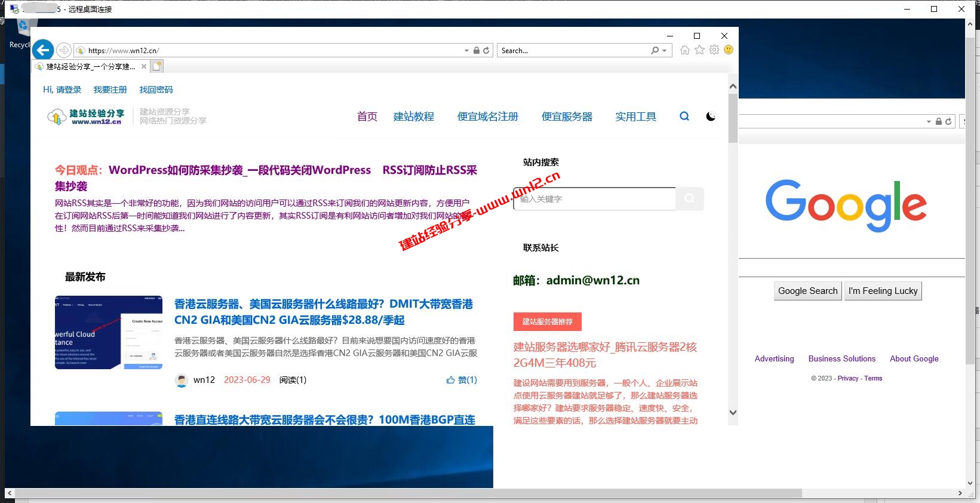980x503 pixels.
Task: Click the Google logo in background window
Action: click(x=846, y=205)
